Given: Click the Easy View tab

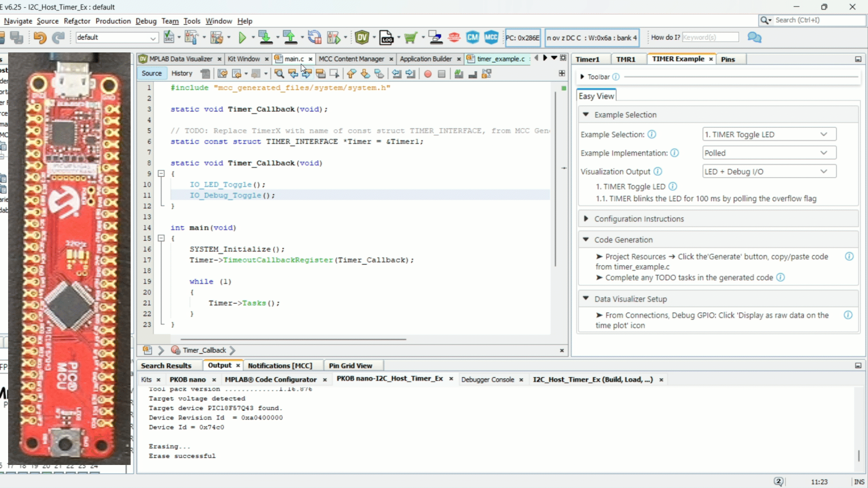Looking at the screenshot, I should tap(596, 96).
